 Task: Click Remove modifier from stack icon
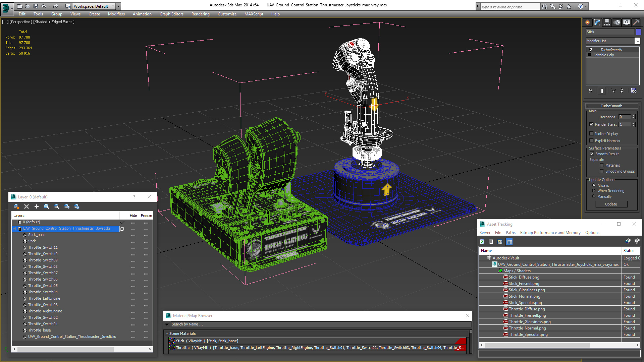[x=622, y=91]
